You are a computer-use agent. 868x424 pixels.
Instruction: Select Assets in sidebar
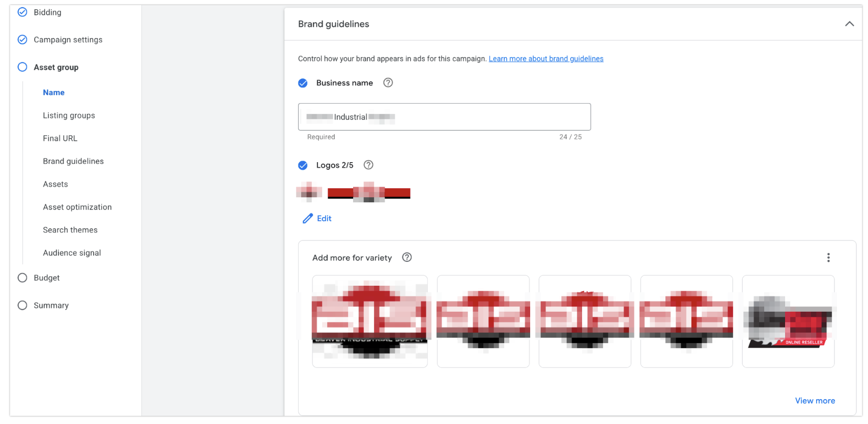pos(55,184)
